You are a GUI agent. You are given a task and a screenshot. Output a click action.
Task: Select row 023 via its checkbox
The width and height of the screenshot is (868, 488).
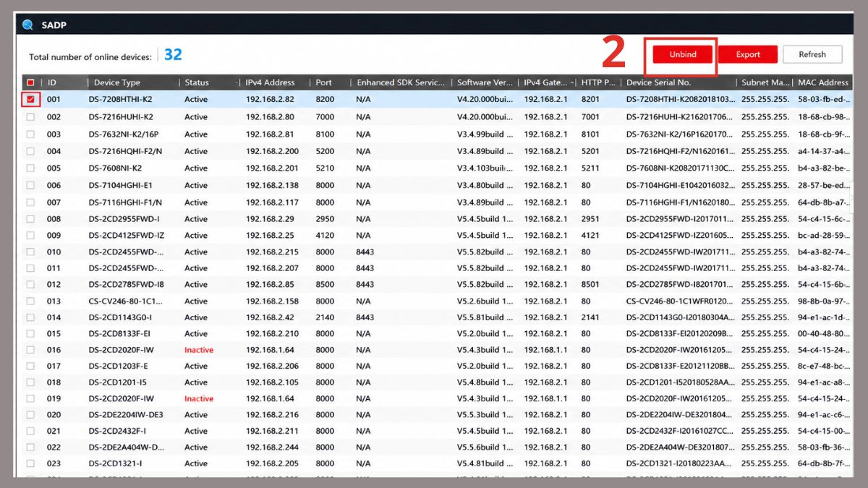click(30, 464)
